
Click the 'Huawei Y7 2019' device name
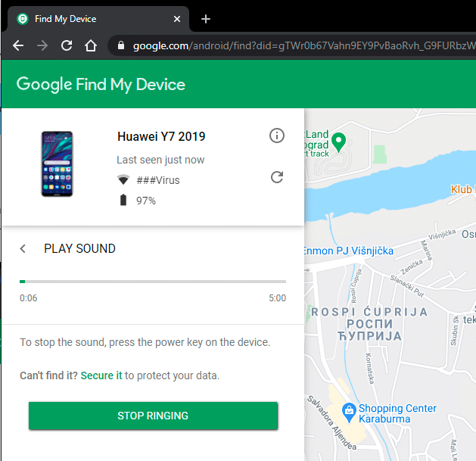tap(161, 136)
